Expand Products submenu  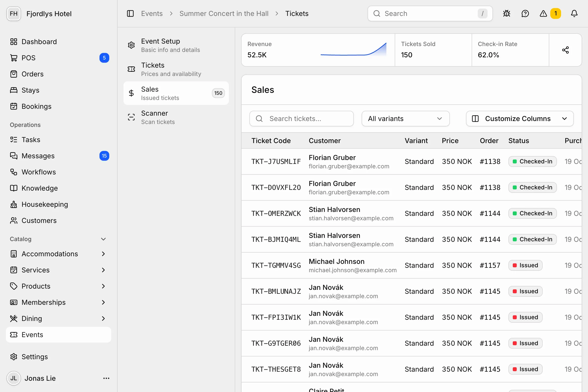pyautogui.click(x=103, y=286)
